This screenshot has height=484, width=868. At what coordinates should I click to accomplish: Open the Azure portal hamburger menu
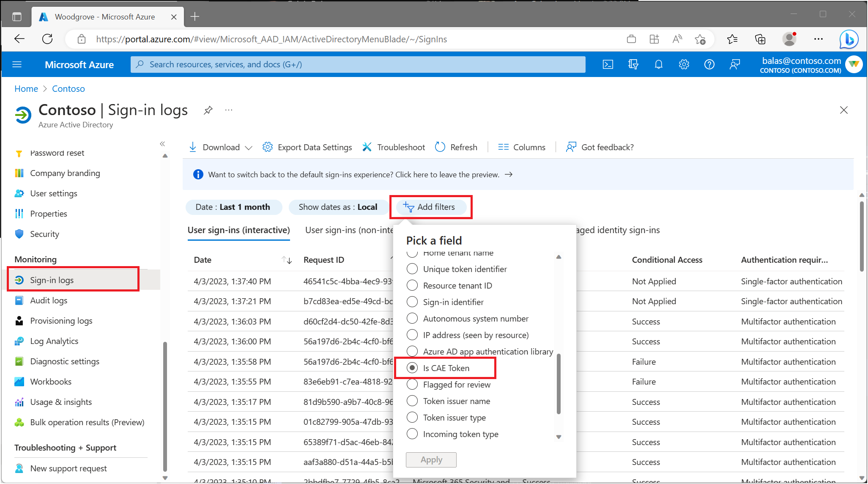[x=17, y=64]
